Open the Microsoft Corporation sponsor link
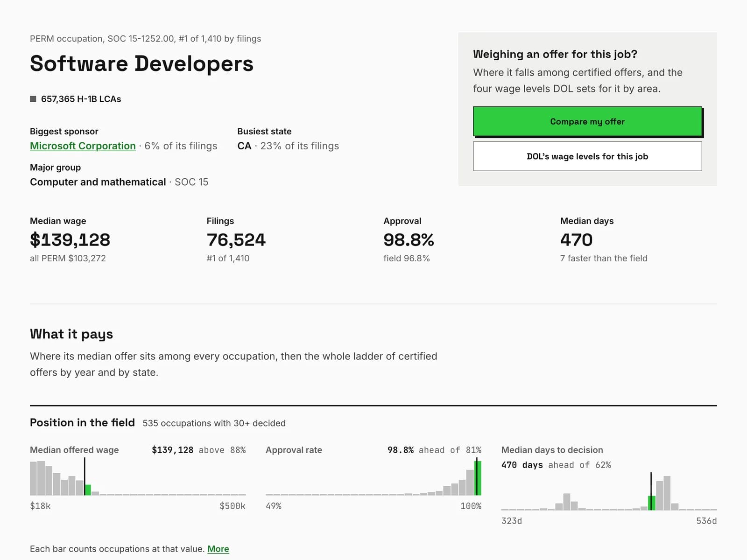Image resolution: width=747 pixels, height=560 pixels. click(x=83, y=146)
